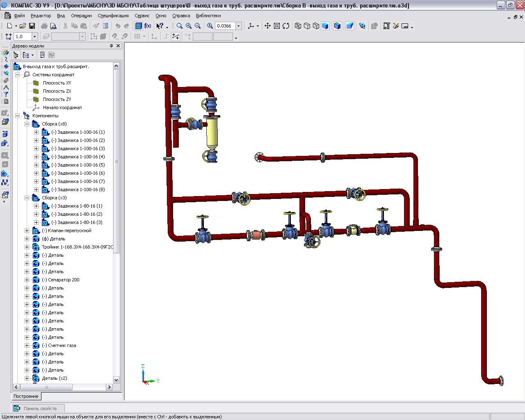Open the Библиотеки menu

click(208, 16)
